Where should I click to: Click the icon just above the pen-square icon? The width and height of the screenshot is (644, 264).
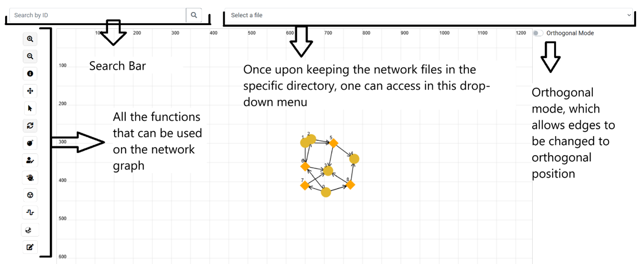30,230
